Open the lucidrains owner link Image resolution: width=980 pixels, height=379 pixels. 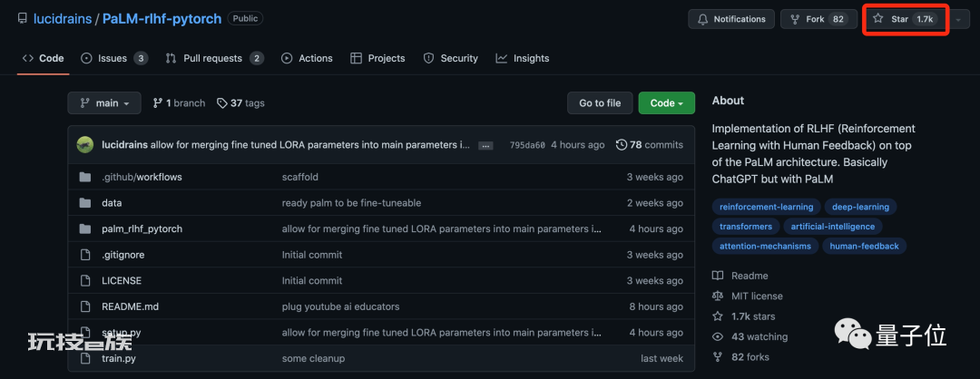(63, 19)
